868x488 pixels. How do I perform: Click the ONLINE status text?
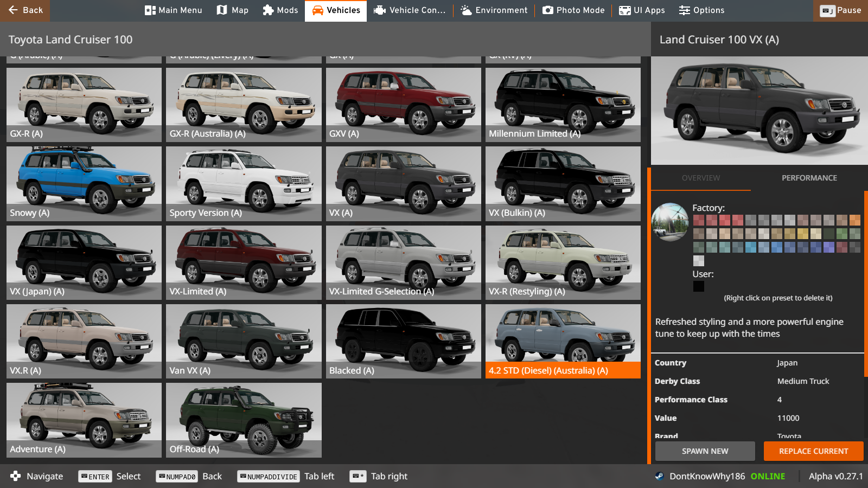pos(768,476)
